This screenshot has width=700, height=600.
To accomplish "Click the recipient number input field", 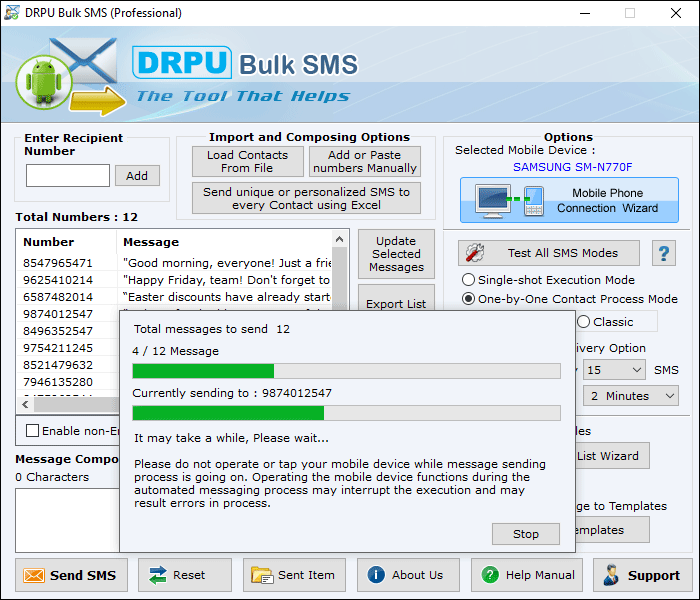I will click(x=68, y=176).
